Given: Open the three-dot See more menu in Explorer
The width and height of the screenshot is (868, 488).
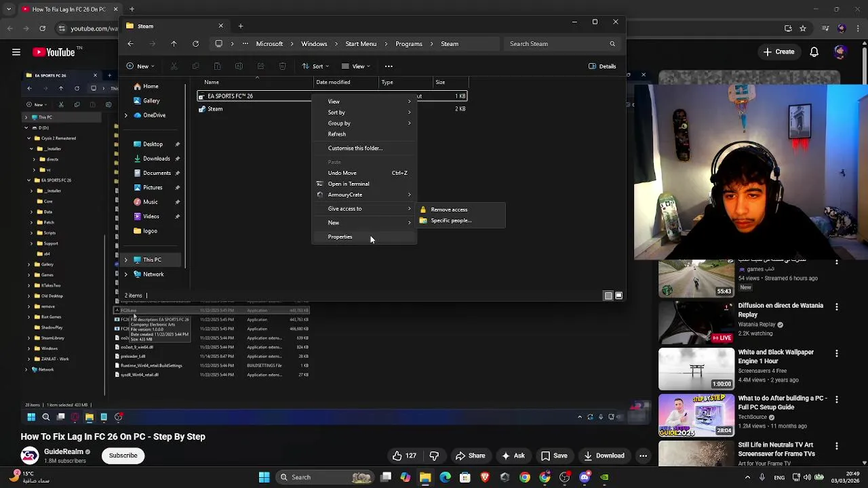Looking at the screenshot, I should pyautogui.click(x=389, y=66).
